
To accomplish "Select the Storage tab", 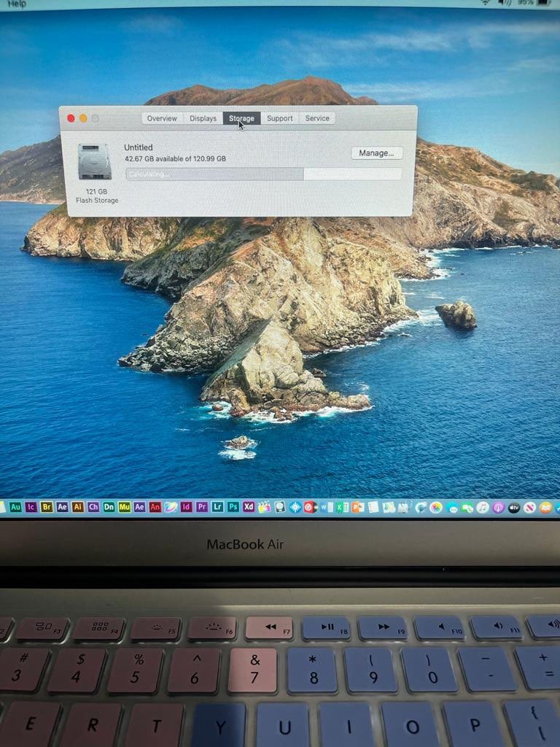I will (241, 118).
